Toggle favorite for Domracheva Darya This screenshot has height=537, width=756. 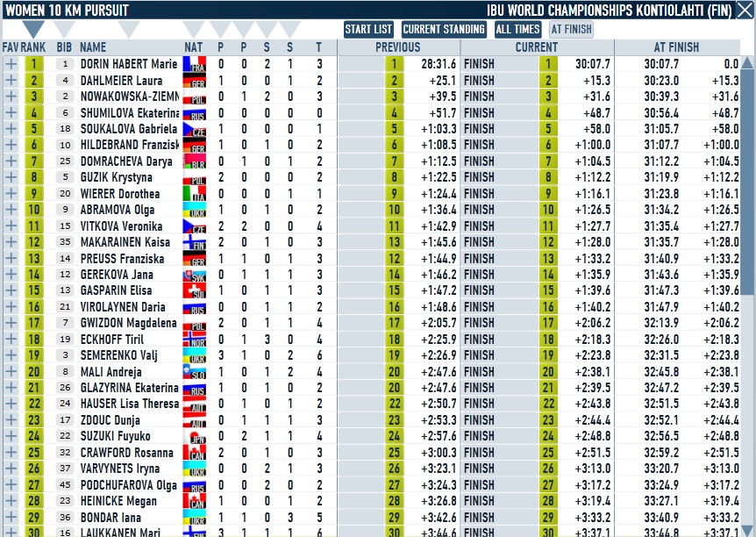pyautogui.click(x=11, y=161)
